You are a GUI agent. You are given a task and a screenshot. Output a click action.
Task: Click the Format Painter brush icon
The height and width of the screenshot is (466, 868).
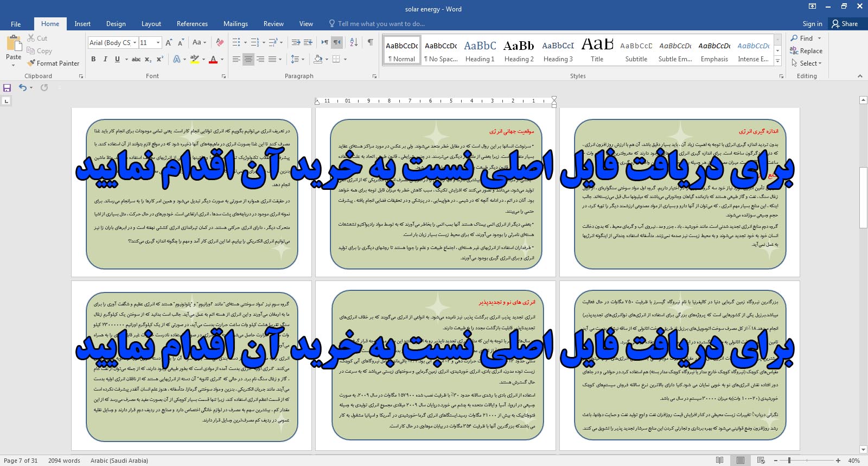click(31, 63)
